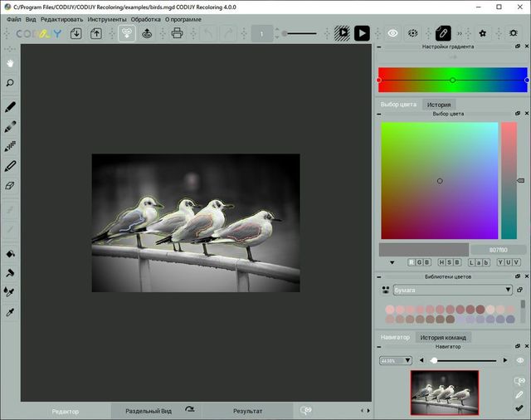
Task: Select the Zoom magnifier tool
Action: (10, 83)
